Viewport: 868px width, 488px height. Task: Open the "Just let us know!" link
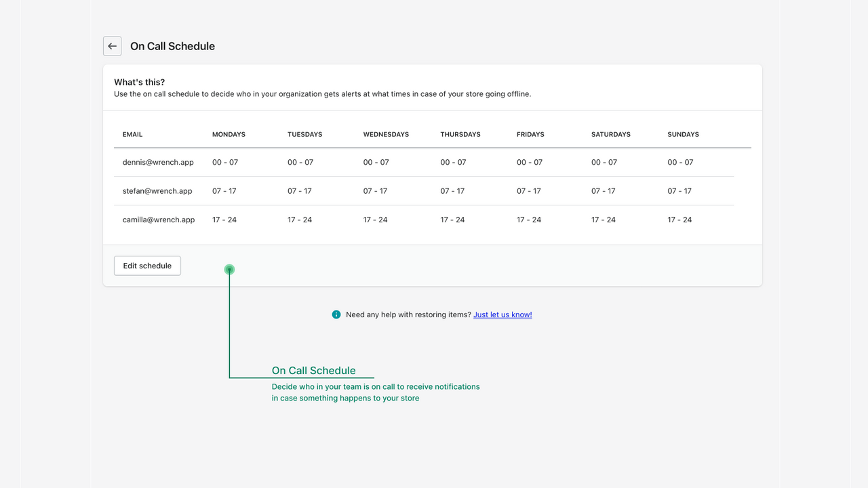tap(502, 314)
